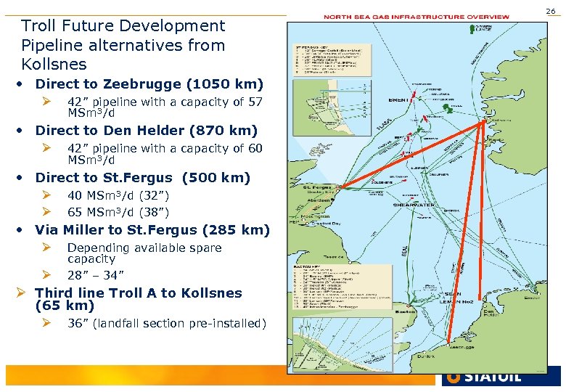This screenshot has width=566, height=392.
Task: Select the 'Third line Troll A to Kollsnes' heading
Action: 139,293
